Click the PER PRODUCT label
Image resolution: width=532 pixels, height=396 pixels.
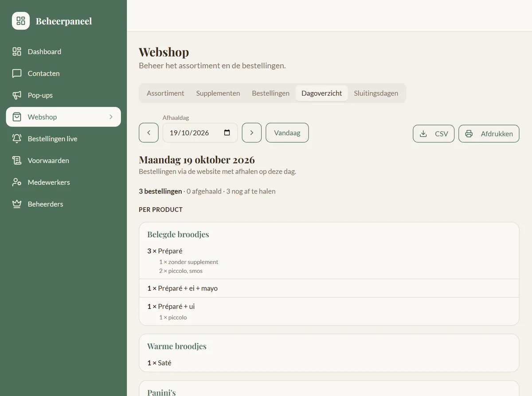[x=160, y=210]
